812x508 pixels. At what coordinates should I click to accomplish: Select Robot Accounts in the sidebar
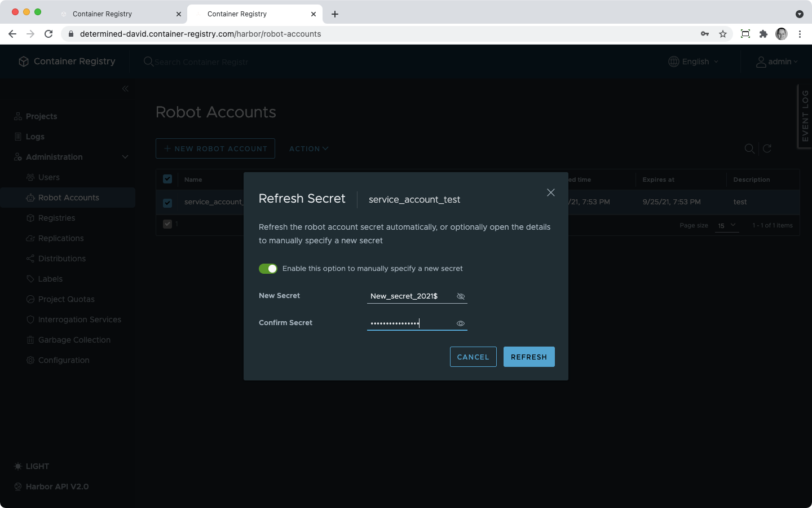tap(68, 198)
